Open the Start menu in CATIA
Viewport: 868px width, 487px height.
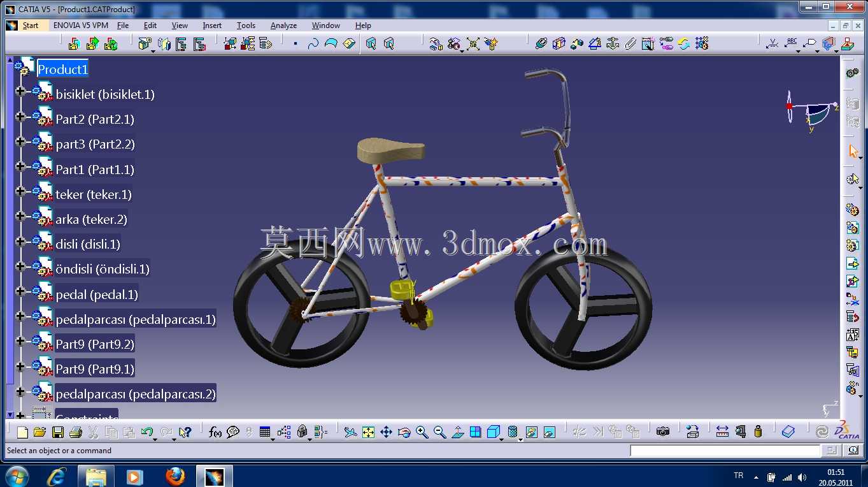point(30,25)
